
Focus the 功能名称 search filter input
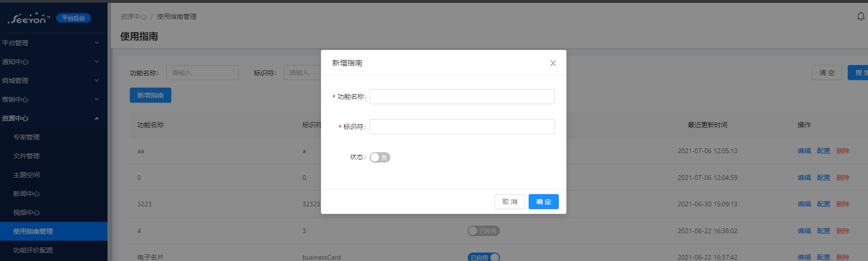202,73
